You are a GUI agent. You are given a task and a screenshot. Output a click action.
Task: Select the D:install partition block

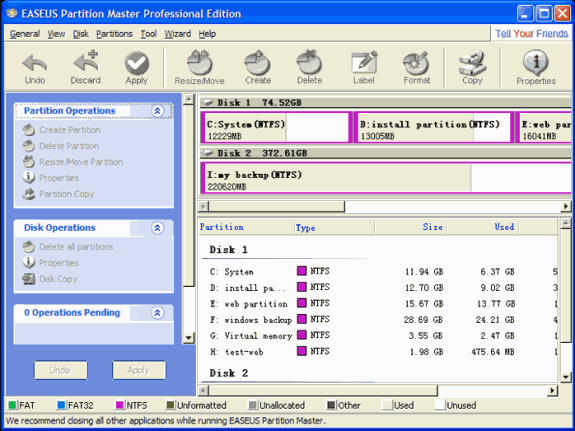click(433, 127)
